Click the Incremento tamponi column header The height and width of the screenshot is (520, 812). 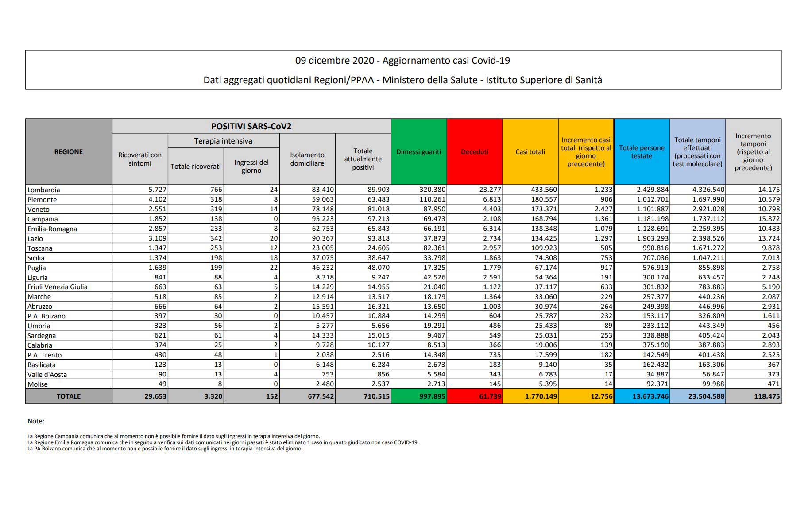753,151
